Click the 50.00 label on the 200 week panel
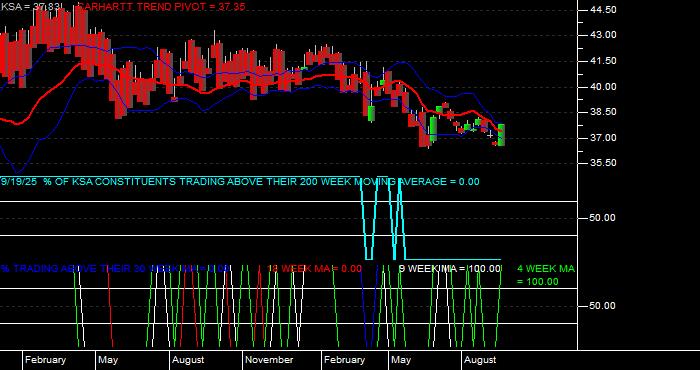This screenshot has height=370, width=700. click(603, 218)
